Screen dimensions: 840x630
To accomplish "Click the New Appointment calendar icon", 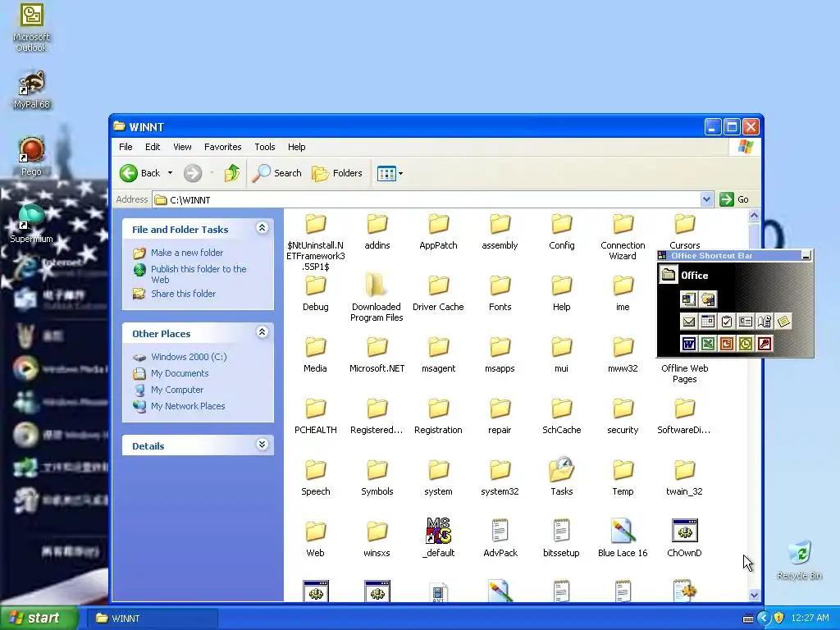I will point(708,322).
